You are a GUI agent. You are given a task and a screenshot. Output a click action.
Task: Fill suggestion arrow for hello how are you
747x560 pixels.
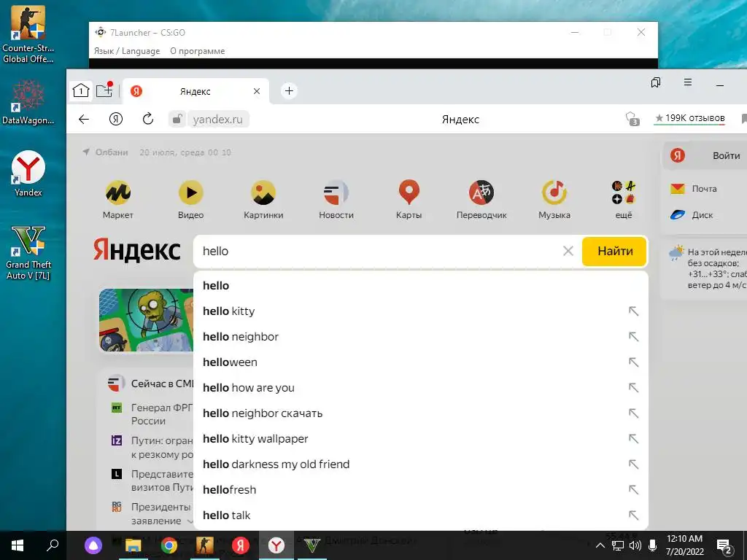(633, 388)
